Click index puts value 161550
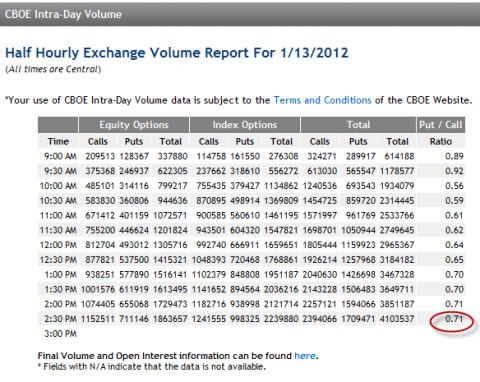The width and height of the screenshot is (480, 382). pos(245,156)
